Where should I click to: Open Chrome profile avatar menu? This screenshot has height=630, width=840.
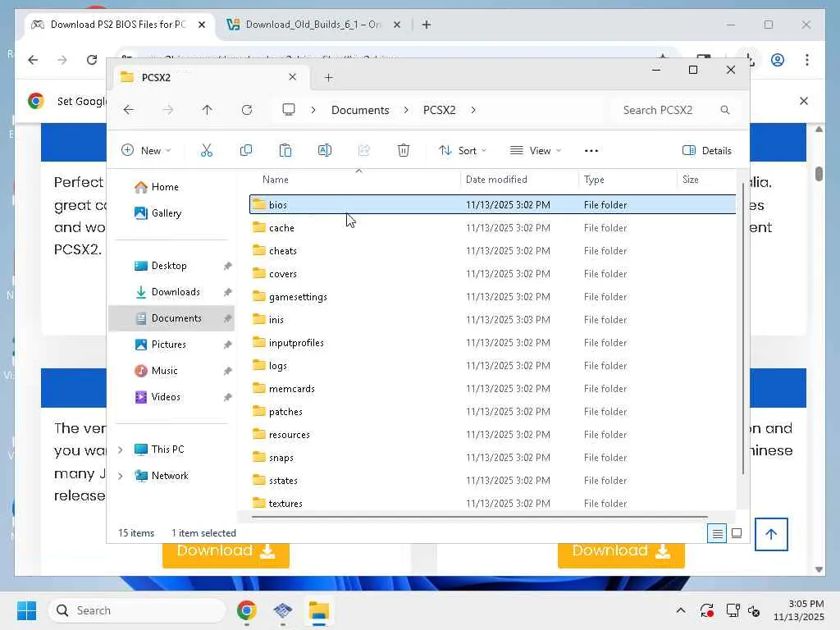(x=778, y=59)
